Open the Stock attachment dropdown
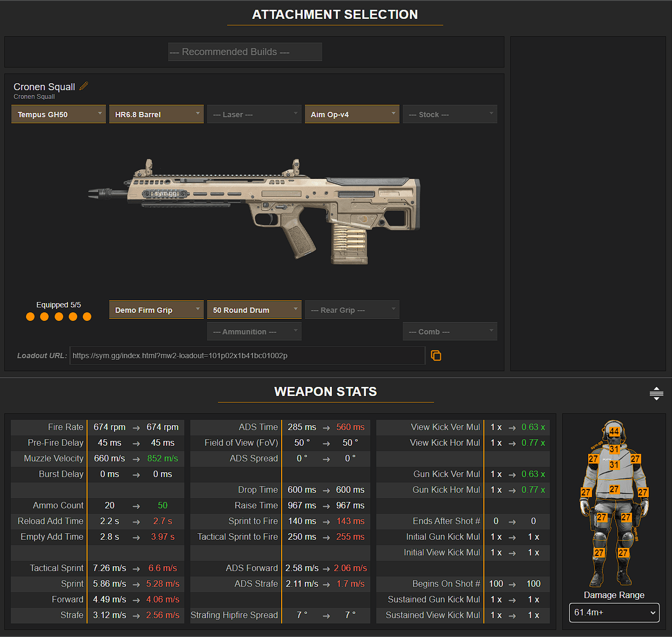Image resolution: width=672 pixels, height=637 pixels. pyautogui.click(x=450, y=114)
